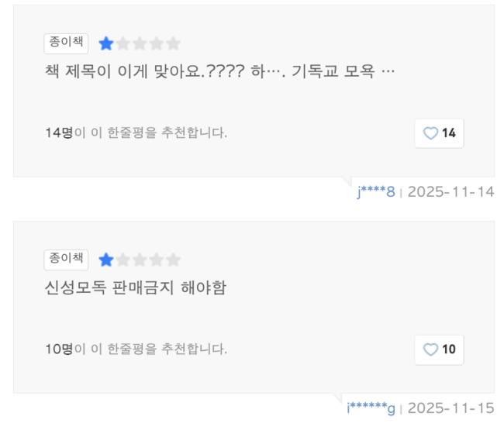Viewport: 504px width, 430px height.
Task: Open the reviewer profile ending in g
Action: pyautogui.click(x=371, y=408)
